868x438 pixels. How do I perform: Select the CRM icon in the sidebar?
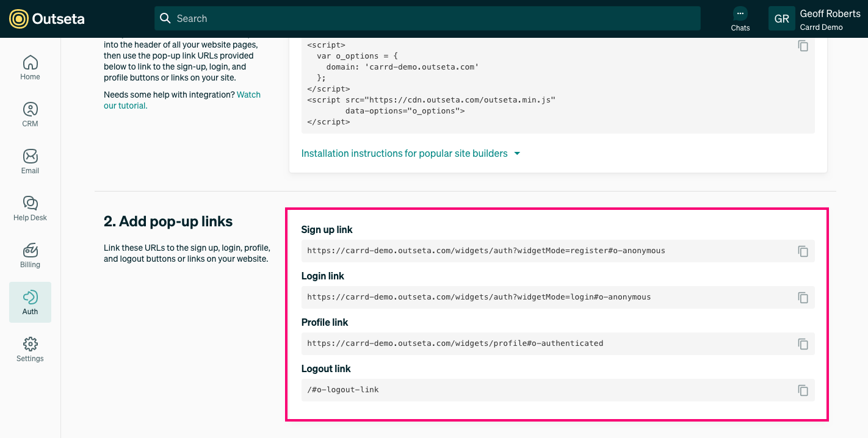30,115
